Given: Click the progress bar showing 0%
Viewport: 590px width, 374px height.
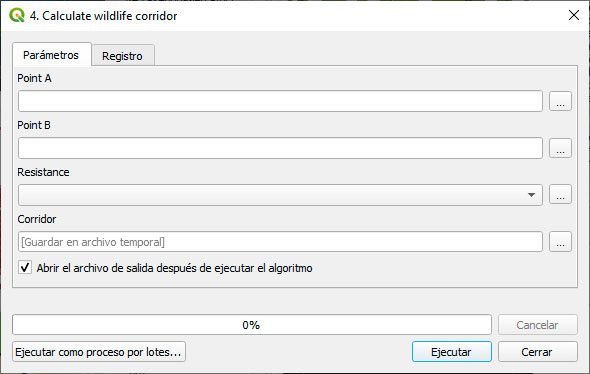Looking at the screenshot, I should coord(252,325).
